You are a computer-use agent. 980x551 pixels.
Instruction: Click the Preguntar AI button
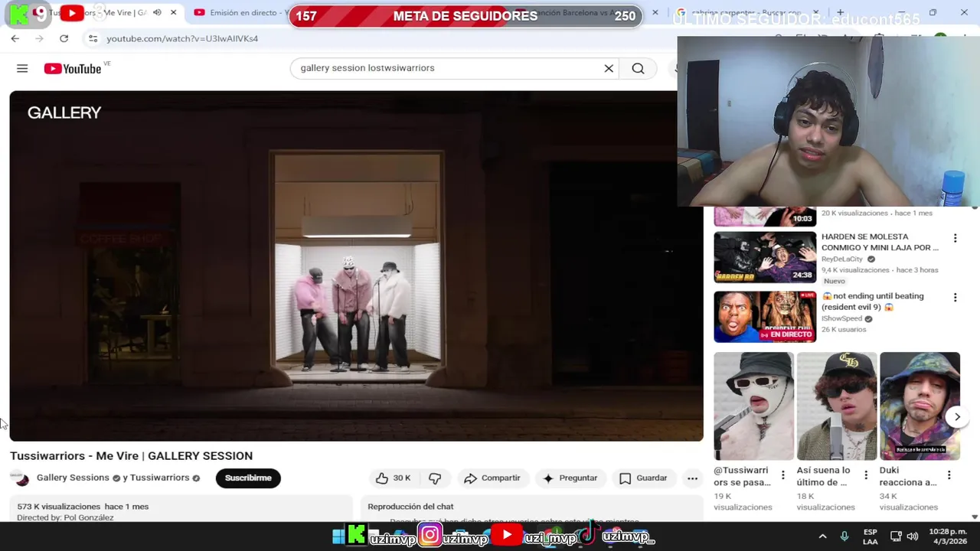[570, 478]
